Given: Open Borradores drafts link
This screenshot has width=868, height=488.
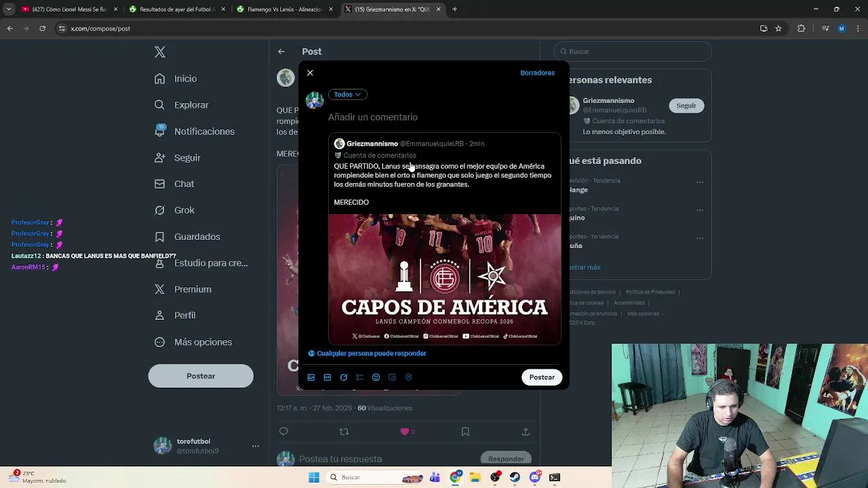Looking at the screenshot, I should tap(537, 73).
